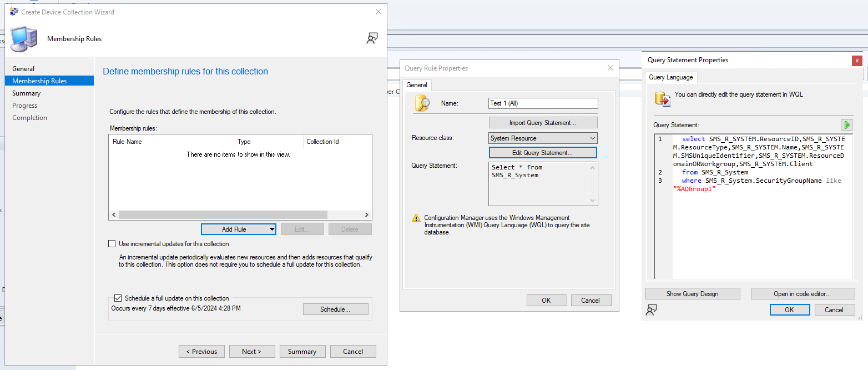Click the Edit Query Statement button
Screen dimensions: 868x370
point(542,153)
